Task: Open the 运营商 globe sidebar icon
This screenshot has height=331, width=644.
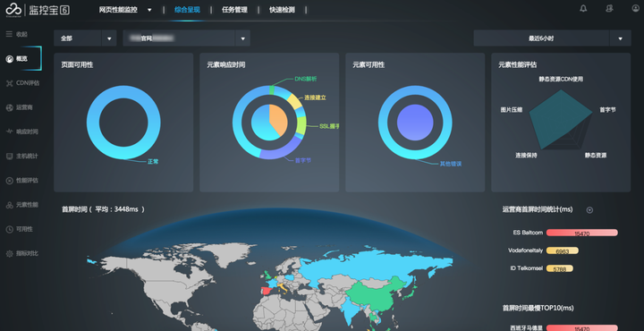Action: click(x=10, y=107)
